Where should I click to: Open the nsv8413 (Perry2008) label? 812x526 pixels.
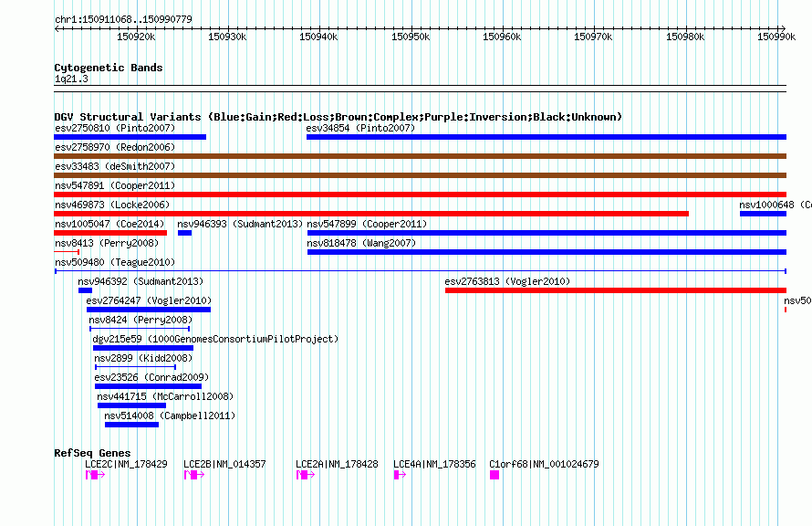tap(107, 243)
